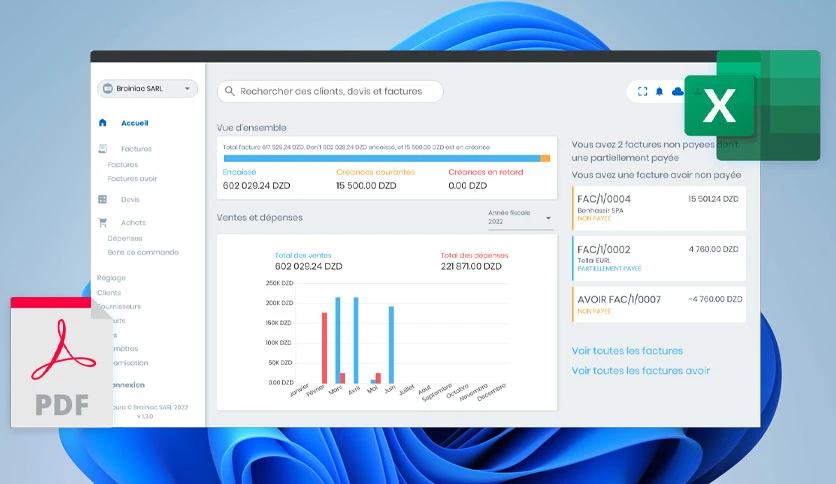Open the Accueil home icon
Viewport: 836px width, 484px height.
102,123
